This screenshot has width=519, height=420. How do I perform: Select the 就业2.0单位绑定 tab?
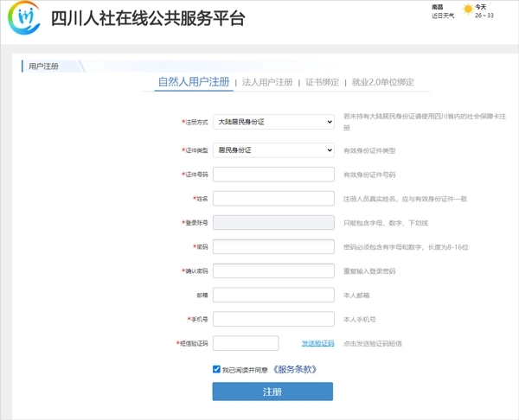point(383,83)
